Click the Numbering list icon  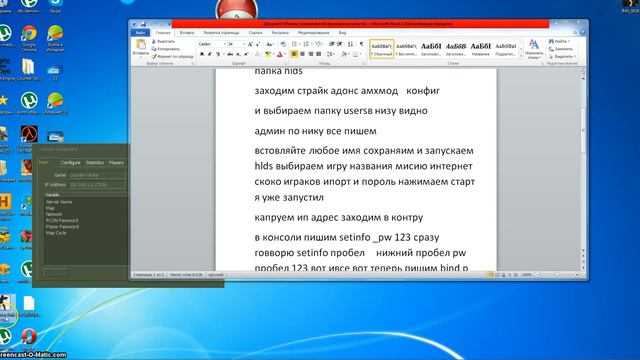point(307,44)
